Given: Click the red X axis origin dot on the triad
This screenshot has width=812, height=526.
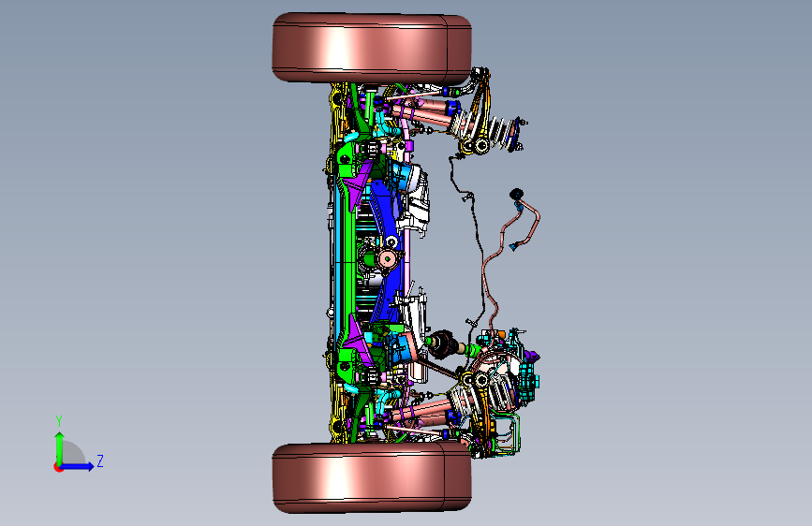Looking at the screenshot, I should (58, 467).
